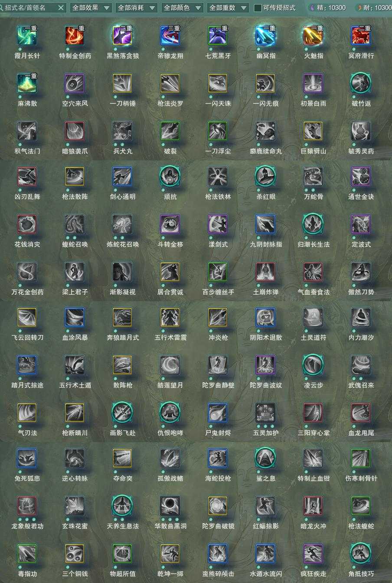Select the 通世金诀 skill icon
Screen dimensions: 392x583
click(x=361, y=176)
